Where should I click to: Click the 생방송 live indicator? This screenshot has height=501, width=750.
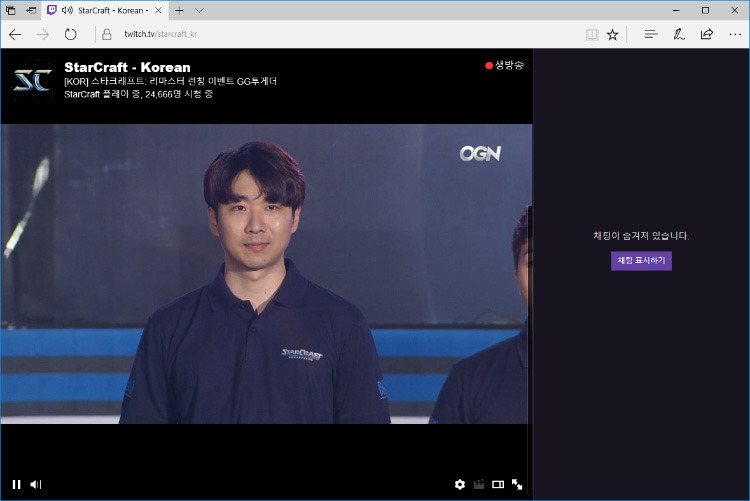point(504,65)
